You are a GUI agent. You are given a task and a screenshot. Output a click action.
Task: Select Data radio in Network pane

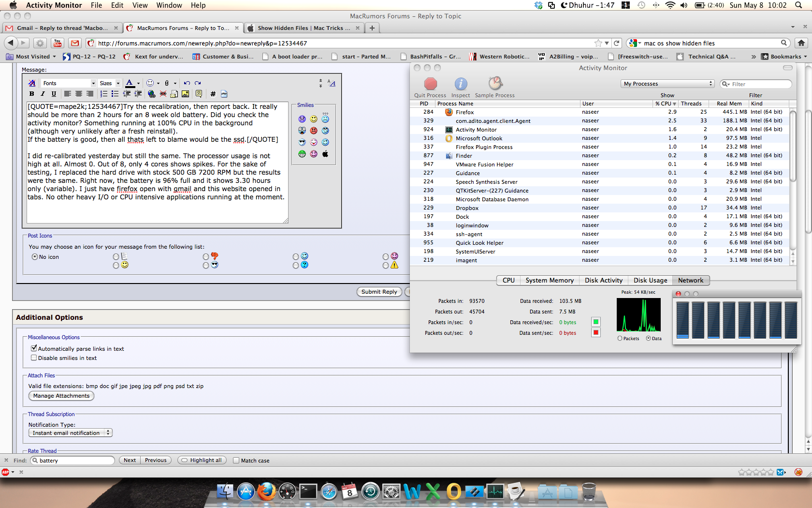click(x=649, y=339)
